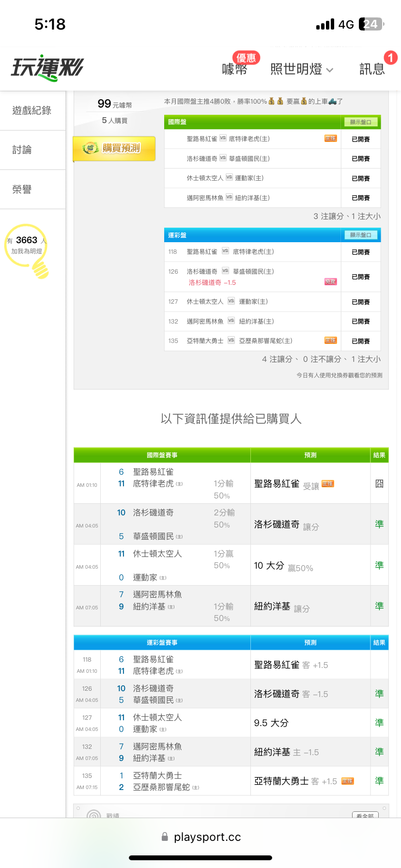Viewport: 401px width, 868px height.
Task: Click red 洛杉磯道奇 -1.5 pick text
Action: click(x=212, y=282)
